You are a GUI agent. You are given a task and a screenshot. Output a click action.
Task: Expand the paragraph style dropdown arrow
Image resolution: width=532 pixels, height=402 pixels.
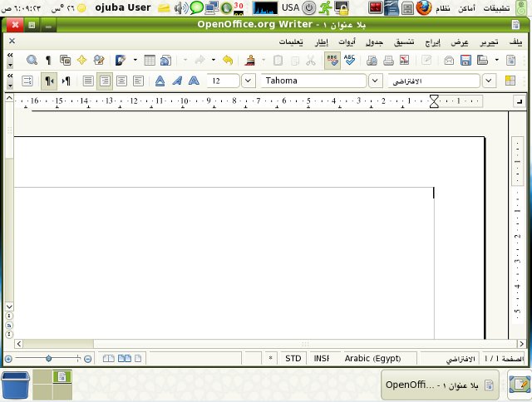click(x=489, y=81)
